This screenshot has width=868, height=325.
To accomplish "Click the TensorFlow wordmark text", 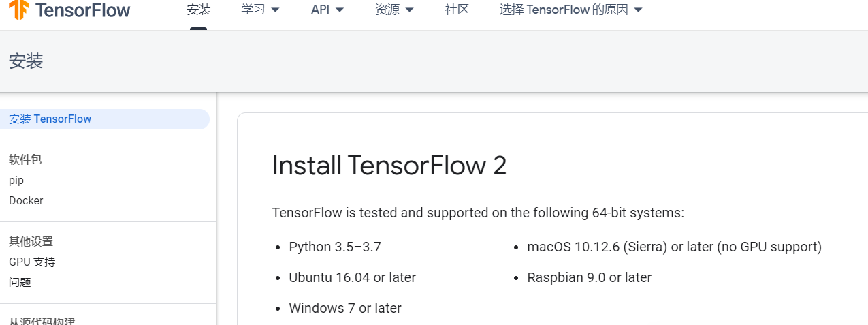I will (x=82, y=10).
